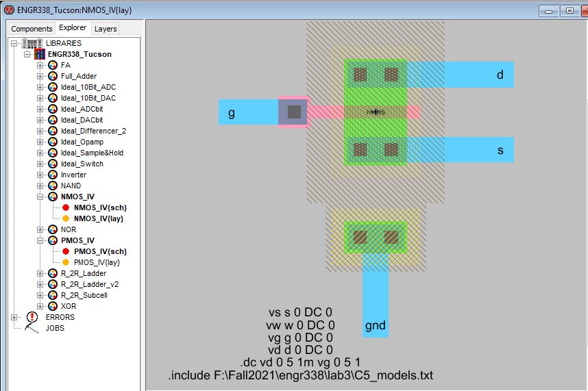
Task: Click the JOBS pickaxe icon
Action: 32,328
